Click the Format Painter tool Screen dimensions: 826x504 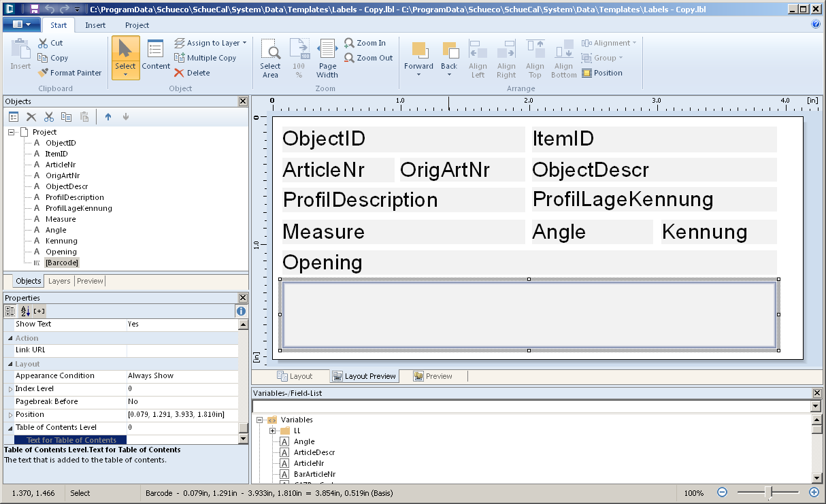pyautogui.click(x=69, y=73)
